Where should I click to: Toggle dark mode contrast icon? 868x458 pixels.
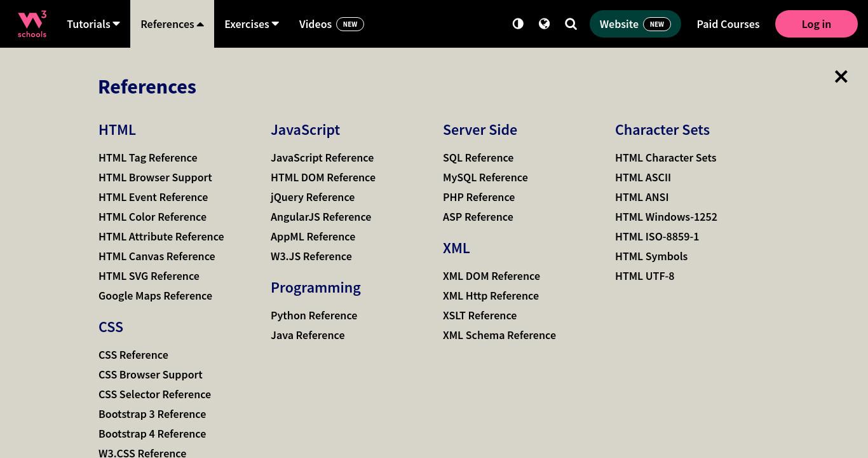pos(518,24)
